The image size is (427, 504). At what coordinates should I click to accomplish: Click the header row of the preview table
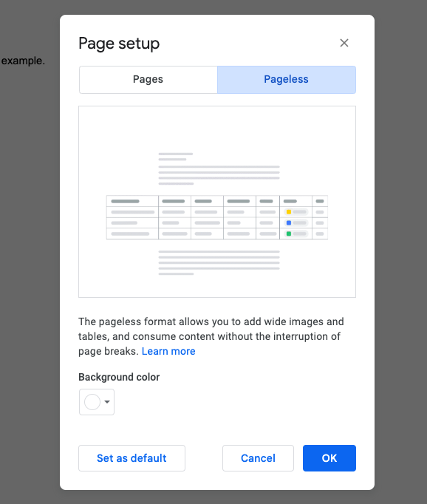217,201
